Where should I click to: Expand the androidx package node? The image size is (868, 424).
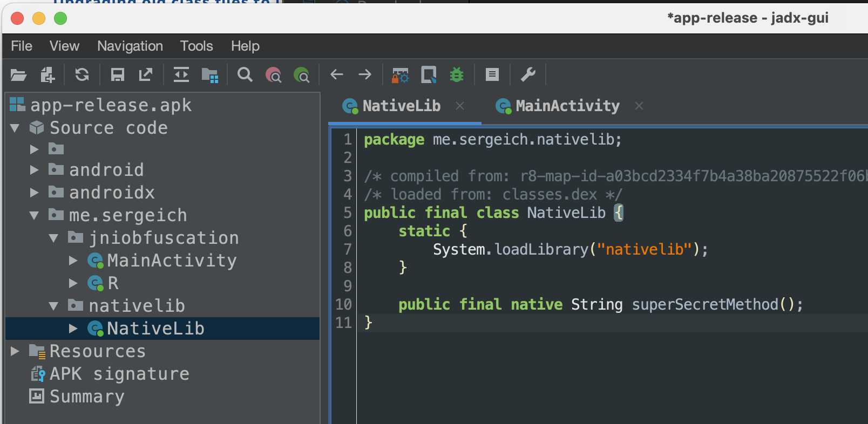pyautogui.click(x=34, y=193)
